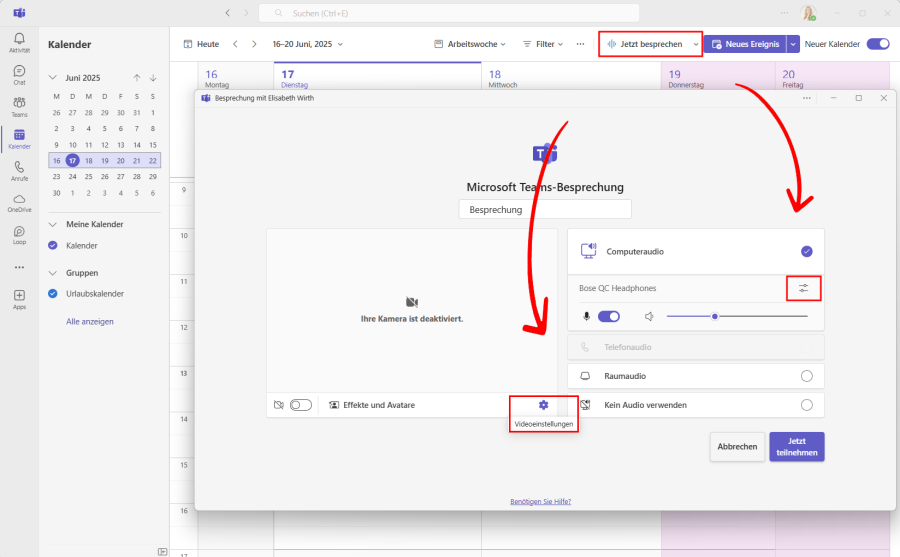Uncheck the Kalender calendar checkbox
Screen dimensions: 900x557
[53, 245]
